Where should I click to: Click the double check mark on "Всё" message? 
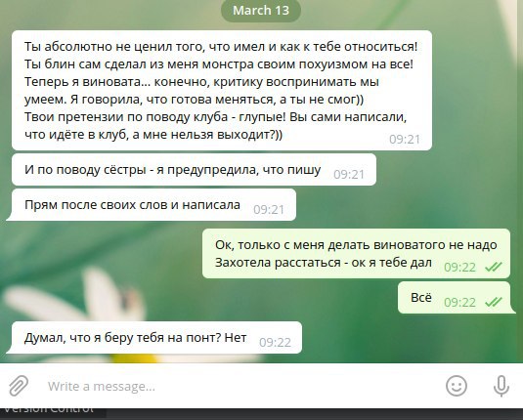click(x=494, y=303)
